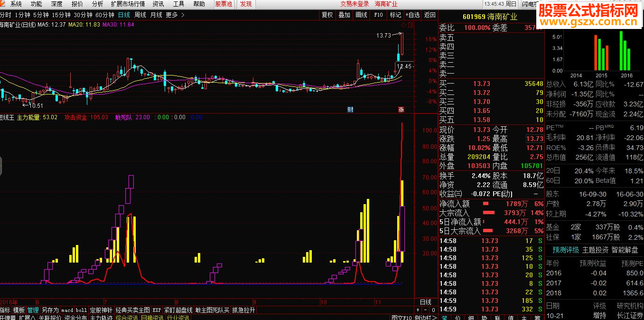Click the 2015 label on the revenue chart
Viewport: 644px width, 320px height.
coord(601,75)
